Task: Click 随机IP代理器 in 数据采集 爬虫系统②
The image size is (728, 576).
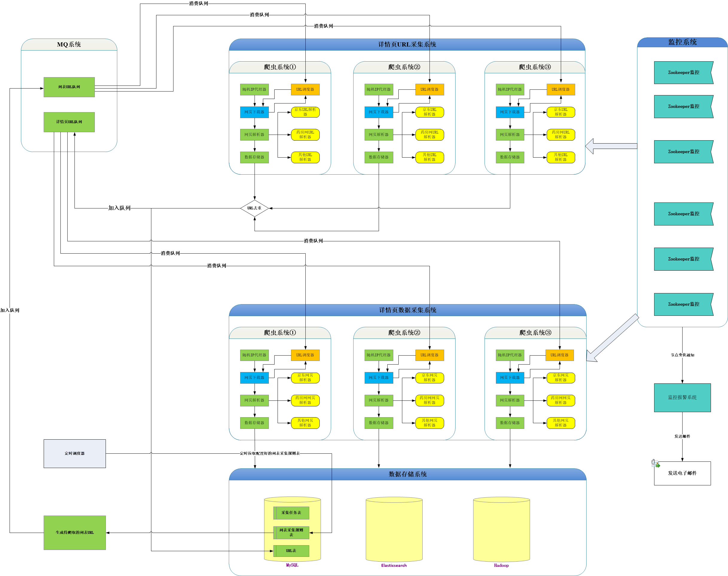Action: click(379, 355)
